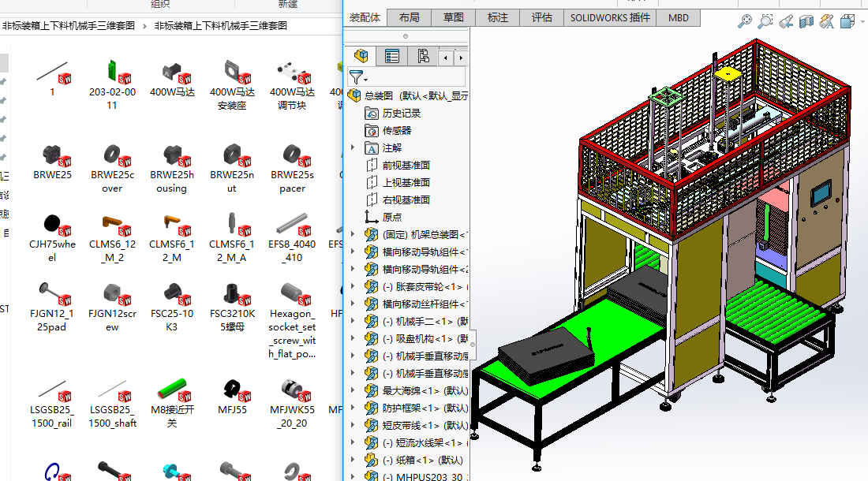Switch to 草图 tab

click(454, 17)
